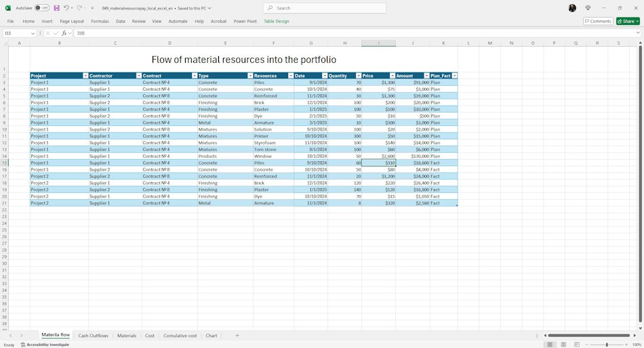The image size is (644, 348).
Task: Click the zoom slider handle
Action: (607, 345)
